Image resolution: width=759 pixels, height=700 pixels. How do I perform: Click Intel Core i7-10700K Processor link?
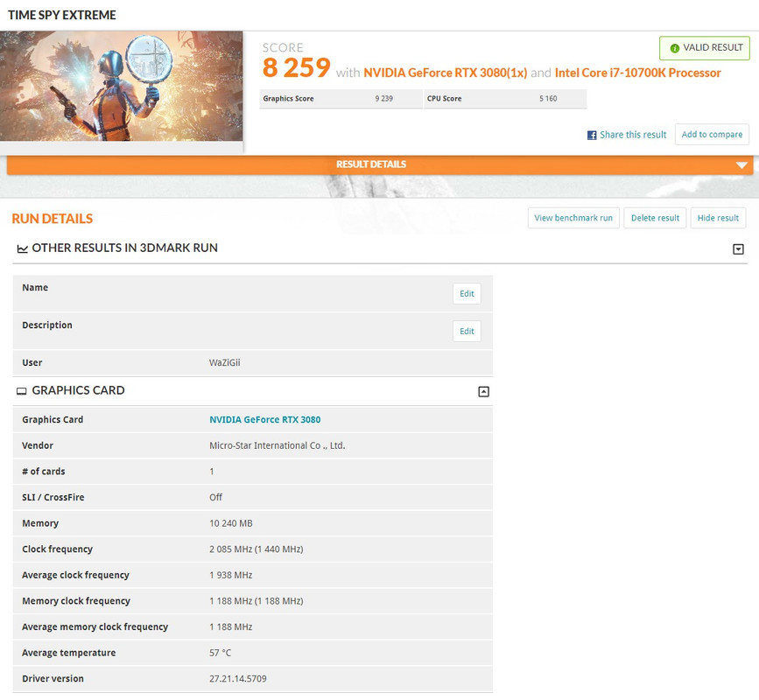[637, 73]
